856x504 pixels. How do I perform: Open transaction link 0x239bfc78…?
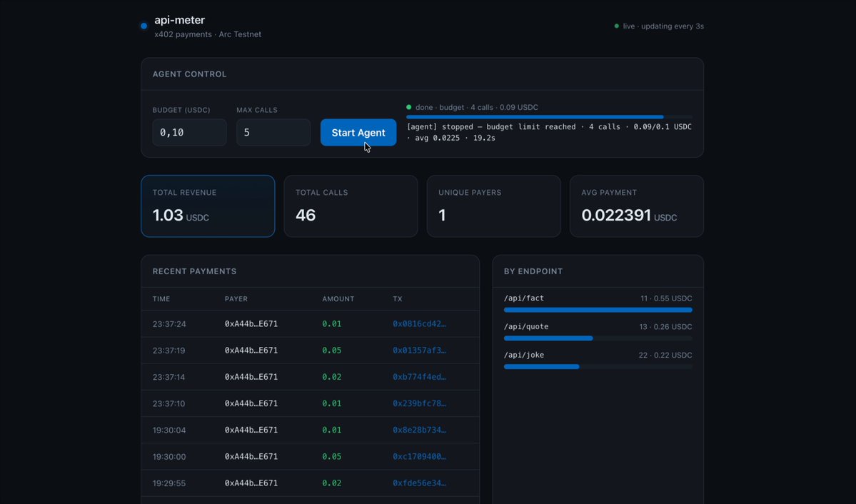pyautogui.click(x=419, y=403)
